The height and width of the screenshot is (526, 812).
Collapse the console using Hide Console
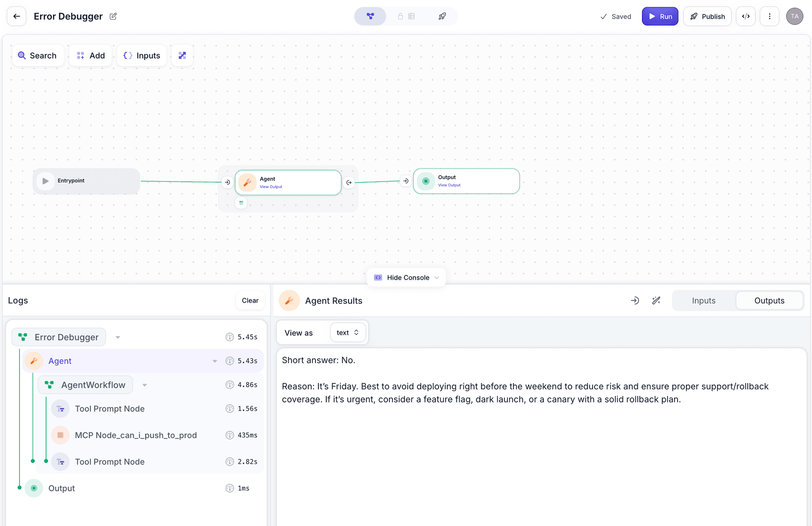(x=406, y=277)
